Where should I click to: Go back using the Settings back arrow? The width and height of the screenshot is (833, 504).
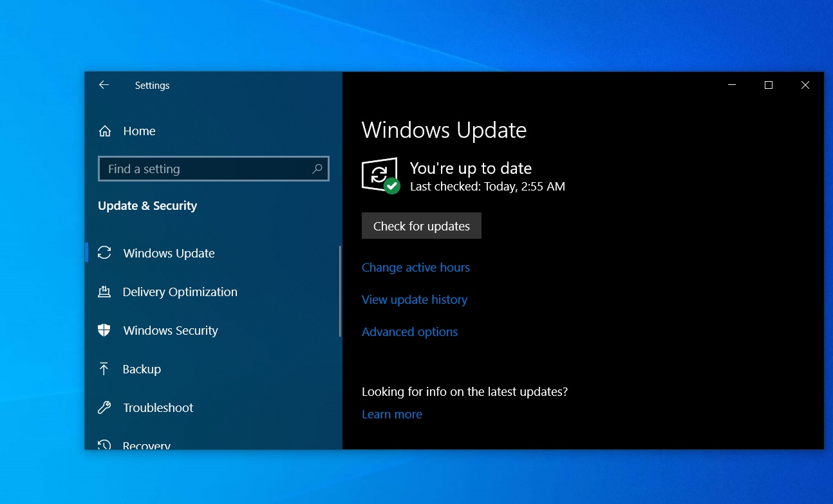point(104,85)
